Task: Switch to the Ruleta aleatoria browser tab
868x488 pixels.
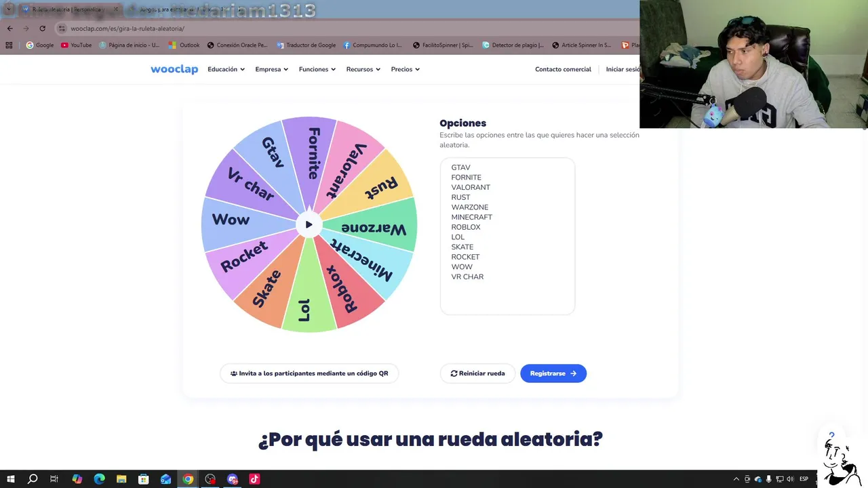Action: [68, 9]
